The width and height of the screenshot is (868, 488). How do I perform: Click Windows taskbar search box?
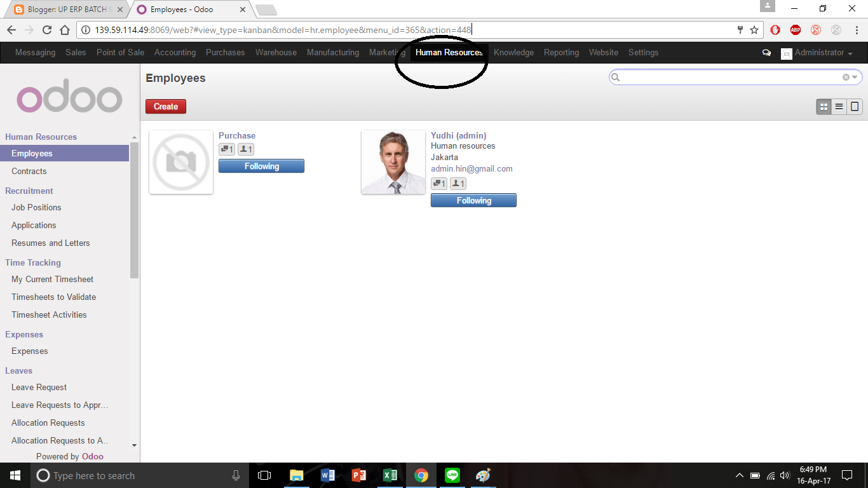pyautogui.click(x=139, y=475)
